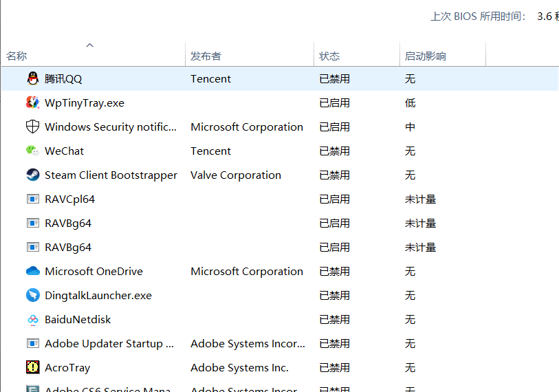Click the sort arrow above 名称
The width and height of the screenshot is (559, 392).
89,45
